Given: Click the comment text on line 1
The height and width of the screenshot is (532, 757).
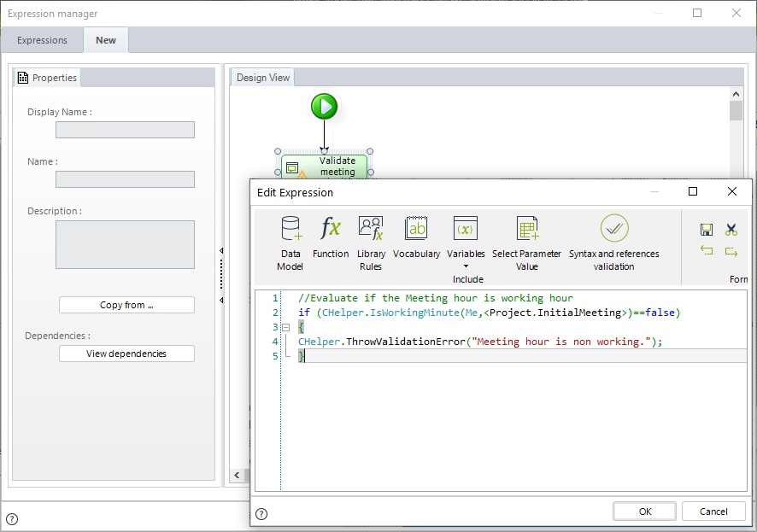Looking at the screenshot, I should 436,298.
